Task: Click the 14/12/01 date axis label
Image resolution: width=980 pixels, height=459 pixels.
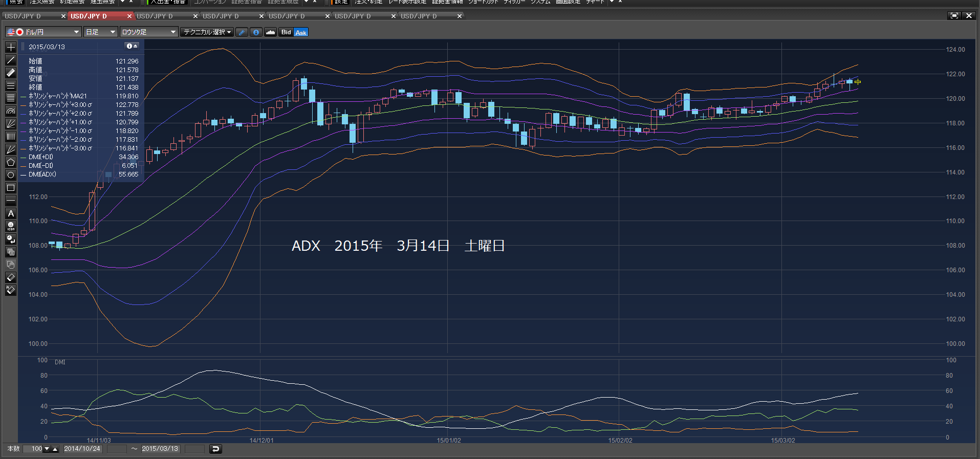Action: click(262, 440)
